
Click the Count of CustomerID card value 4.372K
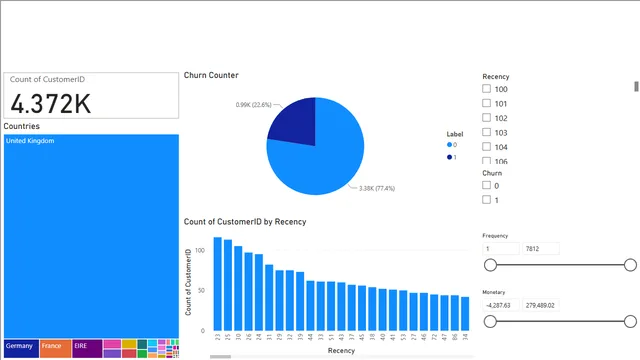51,104
